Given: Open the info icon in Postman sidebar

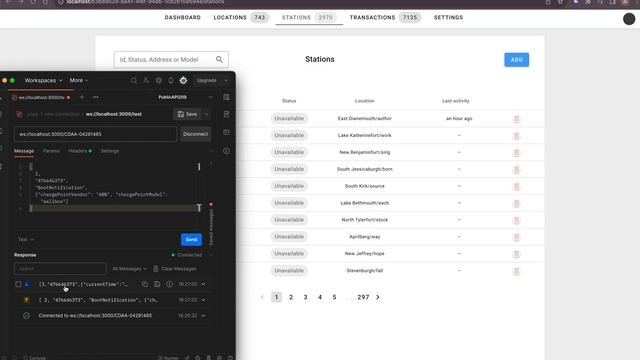Looking at the screenshot, I should (226, 151).
